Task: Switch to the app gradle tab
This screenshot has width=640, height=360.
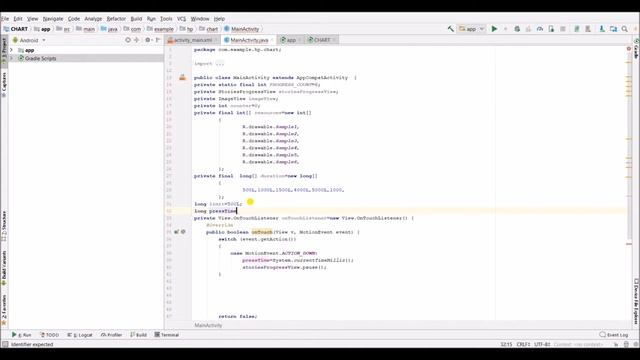Action: (290, 40)
